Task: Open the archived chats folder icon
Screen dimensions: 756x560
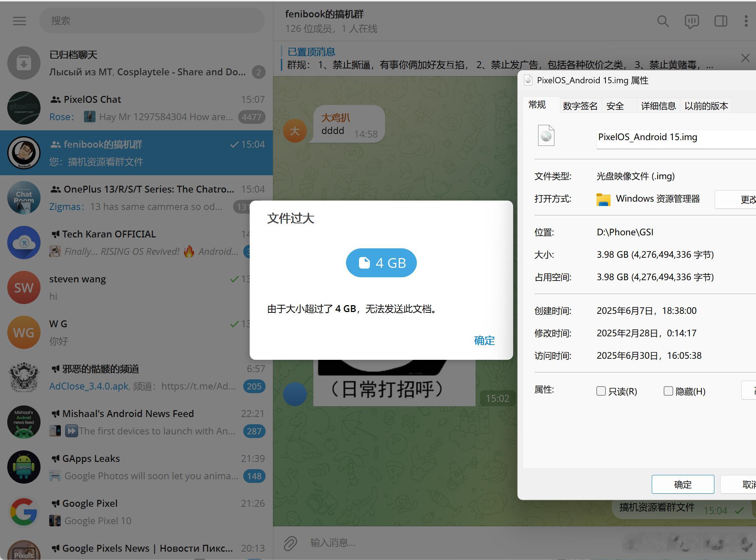Action: 24,63
